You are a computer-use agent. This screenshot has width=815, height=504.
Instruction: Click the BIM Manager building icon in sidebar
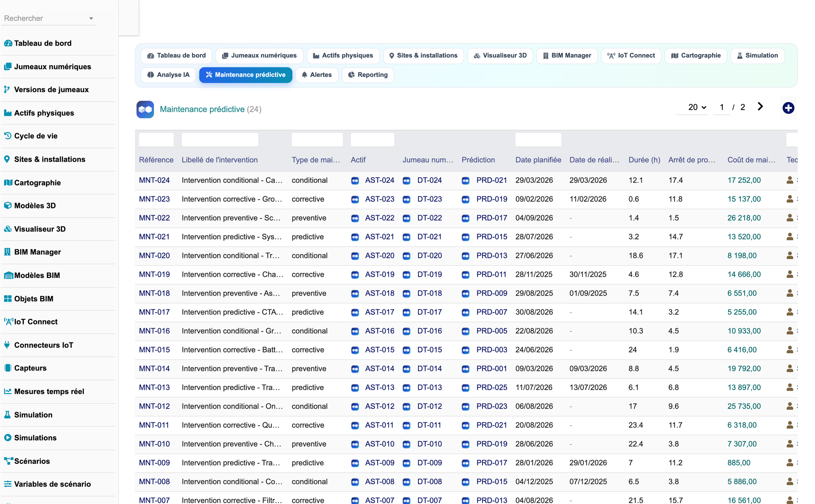[x=7, y=252]
